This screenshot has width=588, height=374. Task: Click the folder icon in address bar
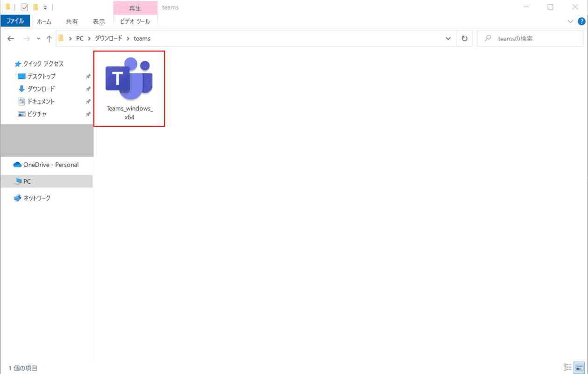tap(61, 38)
